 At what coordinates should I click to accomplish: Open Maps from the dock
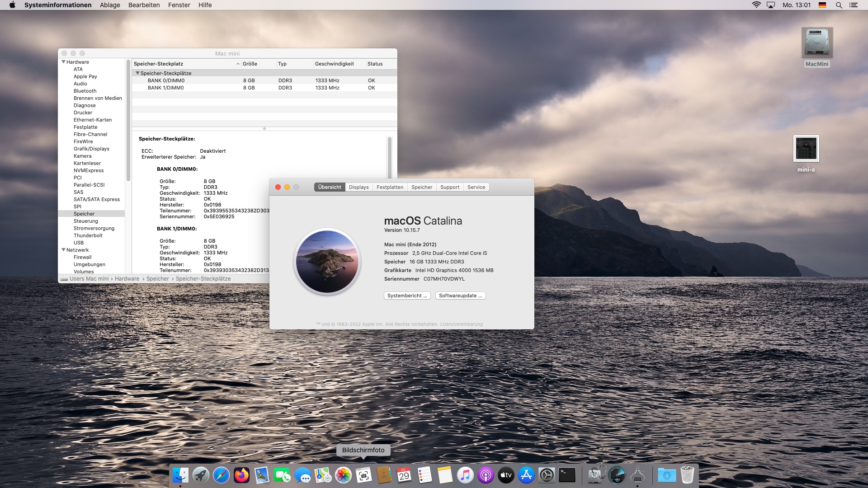click(x=323, y=475)
